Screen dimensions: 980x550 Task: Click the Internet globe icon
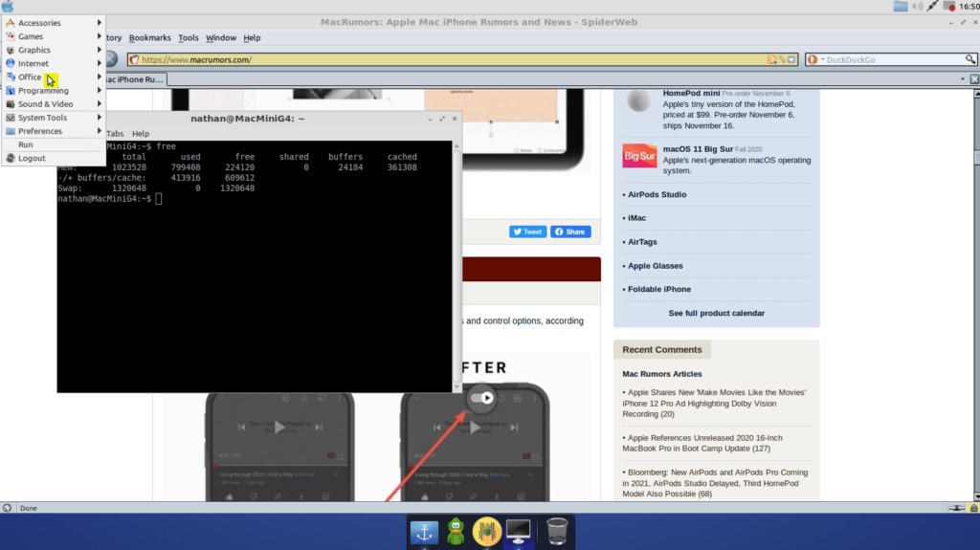pyautogui.click(x=10, y=63)
